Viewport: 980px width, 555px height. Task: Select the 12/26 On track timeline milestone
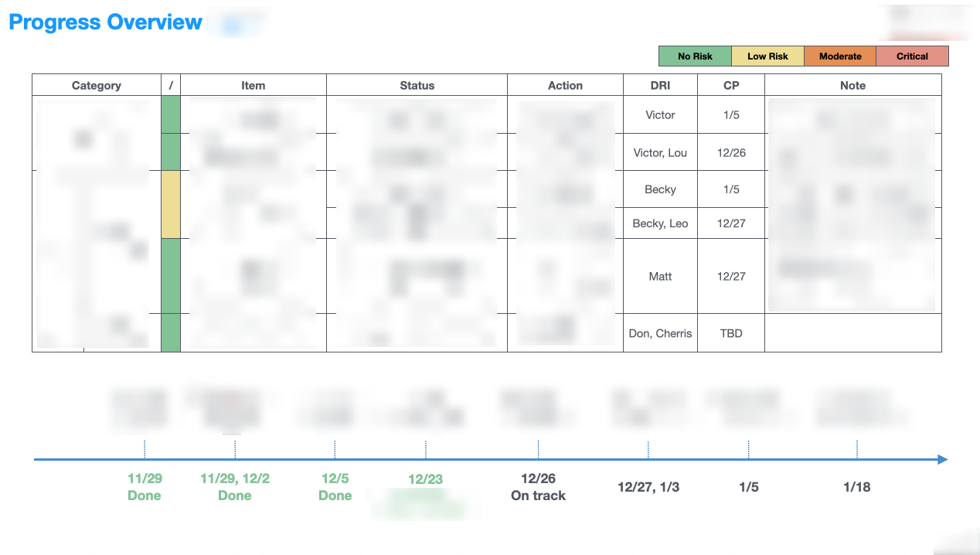point(538,487)
